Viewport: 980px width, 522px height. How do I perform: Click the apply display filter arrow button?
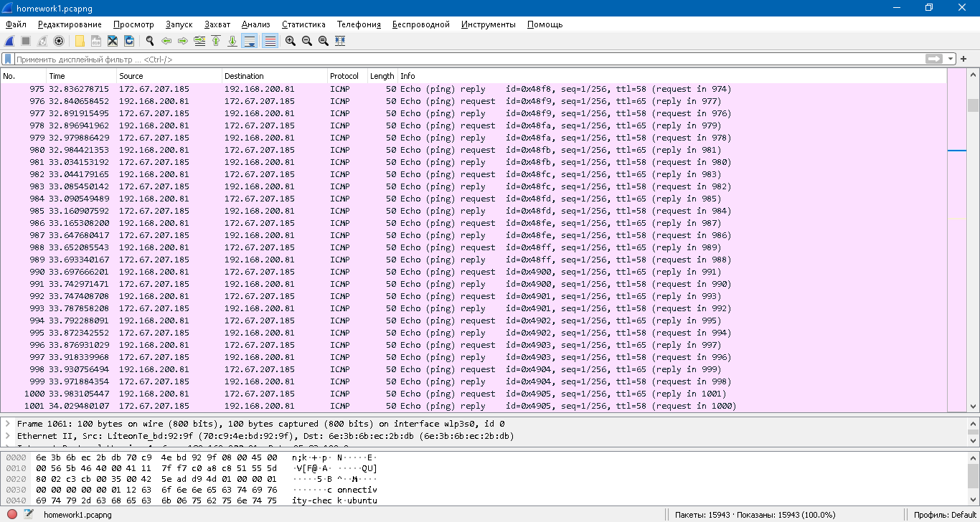(x=933, y=59)
